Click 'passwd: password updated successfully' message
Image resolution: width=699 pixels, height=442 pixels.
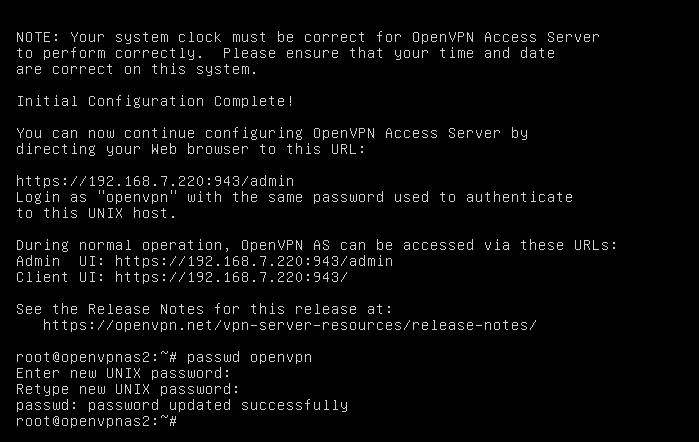click(x=182, y=405)
